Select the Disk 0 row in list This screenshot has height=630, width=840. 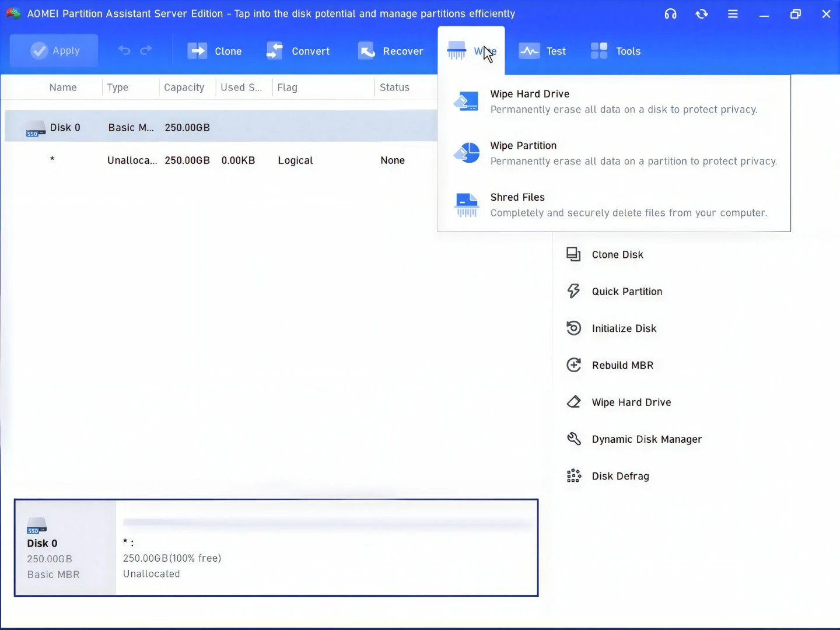(x=221, y=127)
